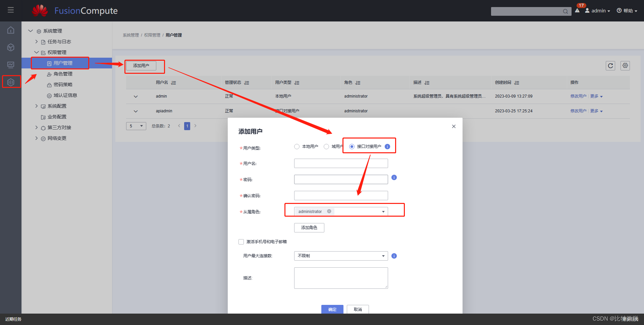Click the 用户名 input field in dialog
The width and height of the screenshot is (644, 325).
point(340,163)
